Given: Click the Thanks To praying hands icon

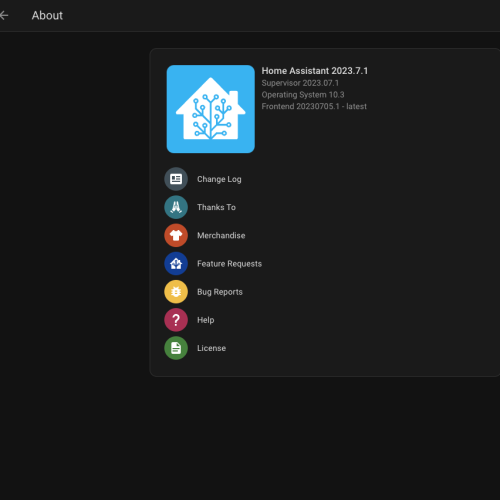Looking at the screenshot, I should coord(176,207).
